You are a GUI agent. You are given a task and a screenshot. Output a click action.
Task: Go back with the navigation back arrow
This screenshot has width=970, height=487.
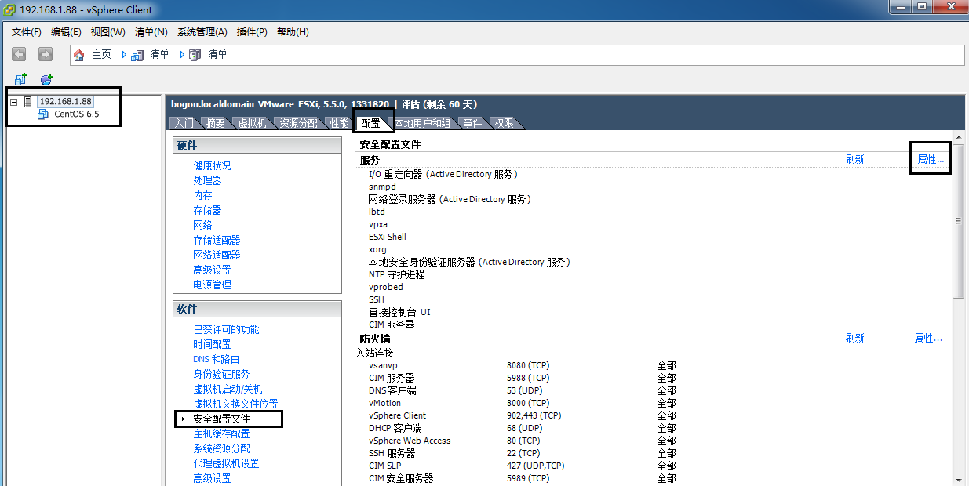(x=19, y=54)
